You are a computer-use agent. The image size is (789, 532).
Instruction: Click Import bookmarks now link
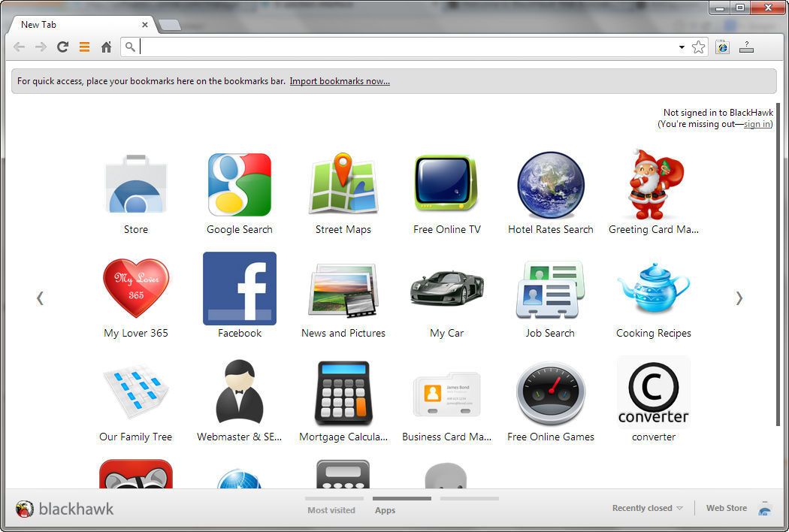click(340, 81)
